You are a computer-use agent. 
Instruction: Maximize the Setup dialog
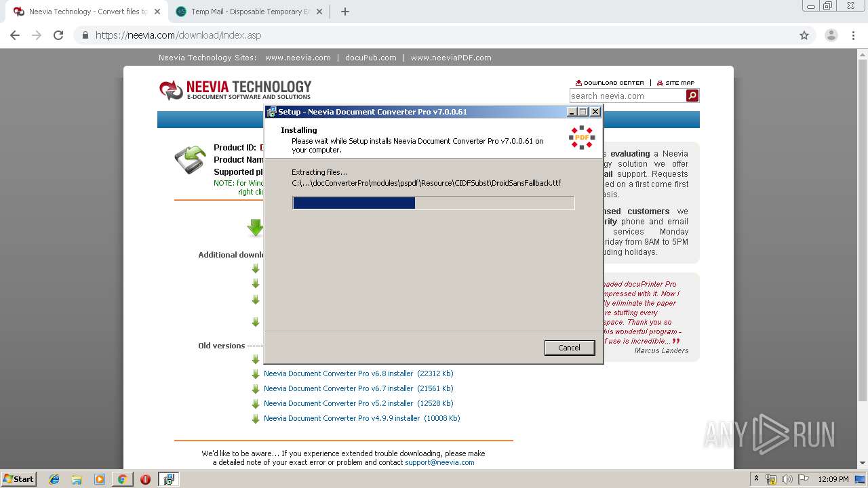583,112
